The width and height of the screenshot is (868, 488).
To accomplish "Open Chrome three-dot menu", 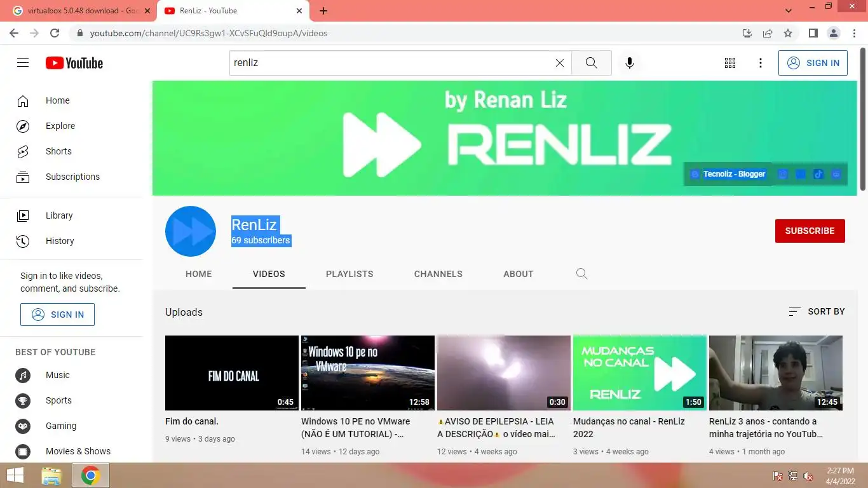I will pyautogui.click(x=854, y=33).
